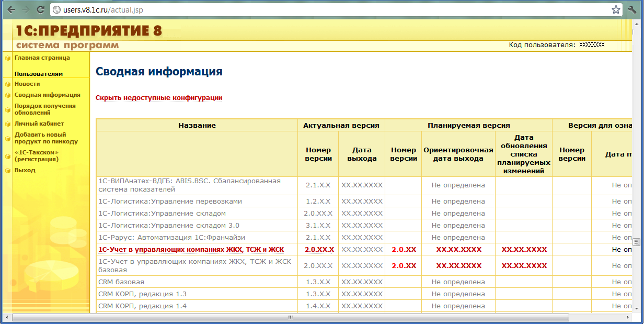This screenshot has height=324, width=644.
Task: Open «1С-Такском» (регистрация) page
Action: (x=37, y=156)
